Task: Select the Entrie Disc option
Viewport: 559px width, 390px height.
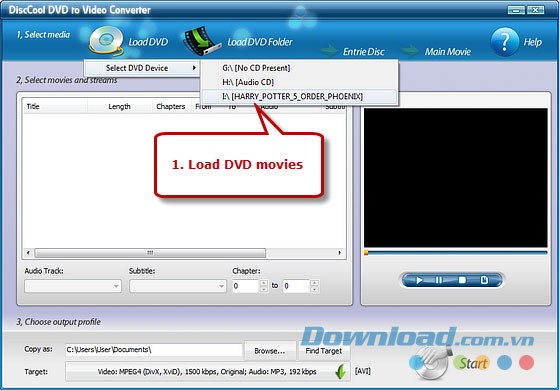Action: [363, 52]
